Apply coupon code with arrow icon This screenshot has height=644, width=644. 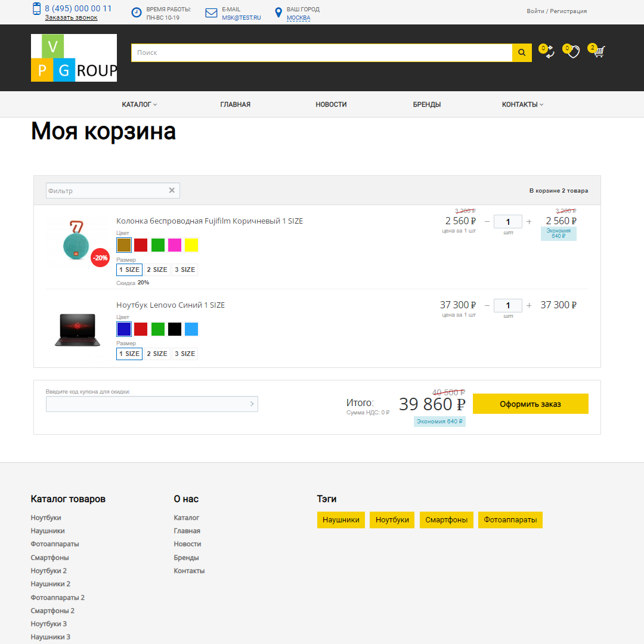[x=252, y=404]
